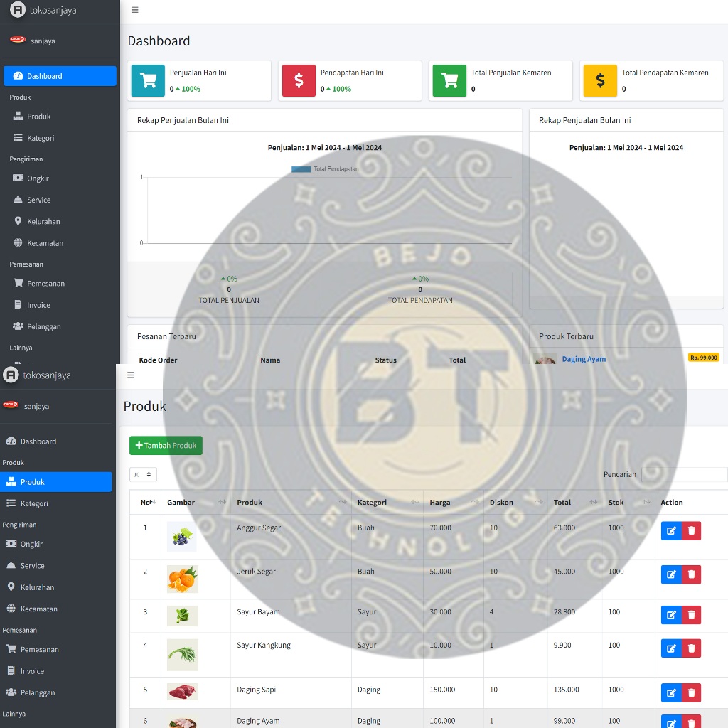Click the Pencarian search input field
The height and width of the screenshot is (728, 728).
click(x=685, y=474)
